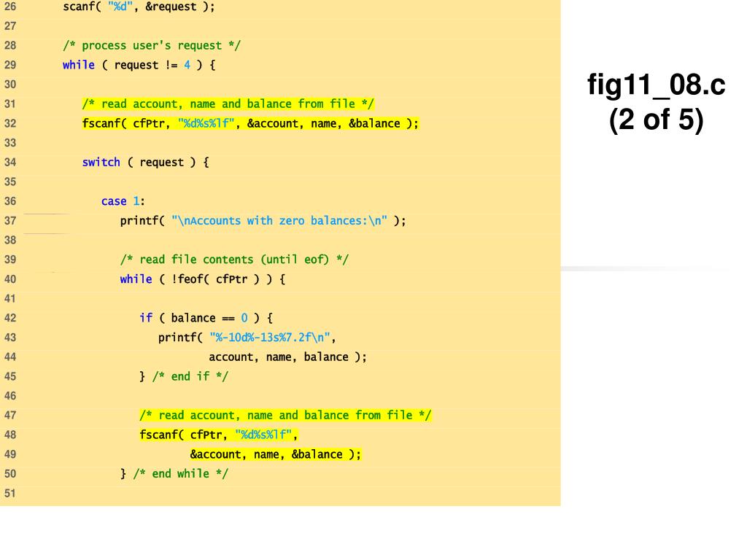Viewport: 747px width, 560px height.
Task: Click the printf "Accounts with zero balances" line
Action: (x=263, y=221)
